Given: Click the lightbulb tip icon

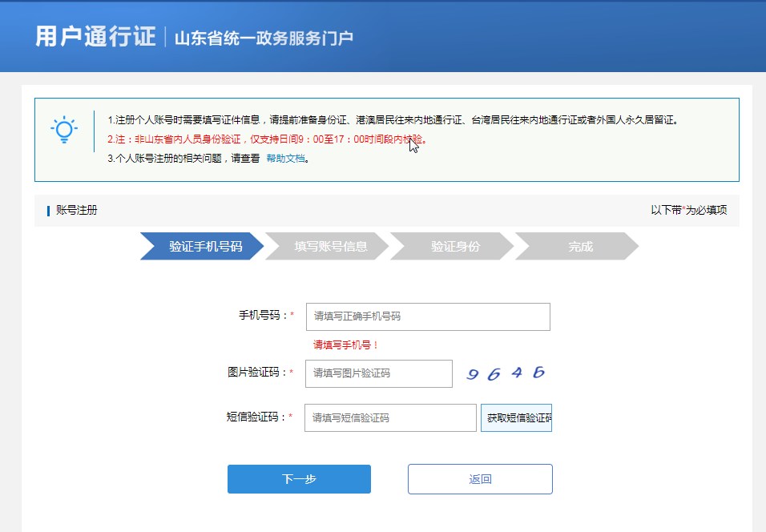Looking at the screenshot, I should [x=64, y=131].
